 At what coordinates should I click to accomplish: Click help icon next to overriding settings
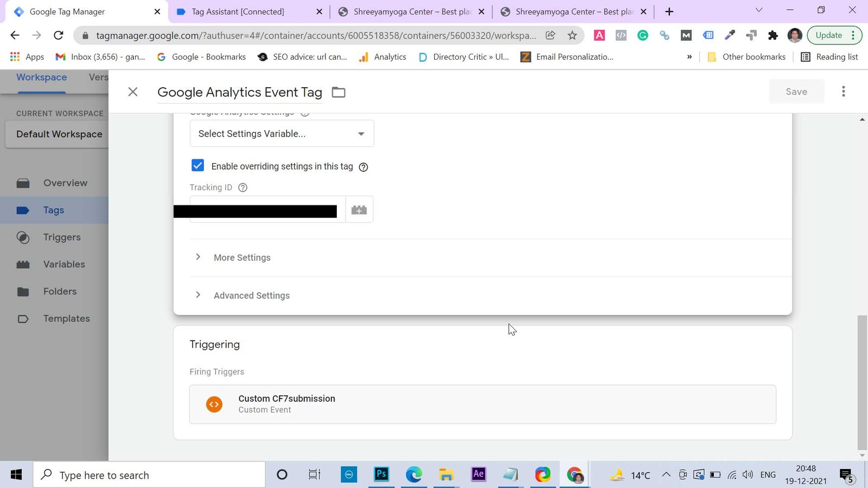[363, 167]
